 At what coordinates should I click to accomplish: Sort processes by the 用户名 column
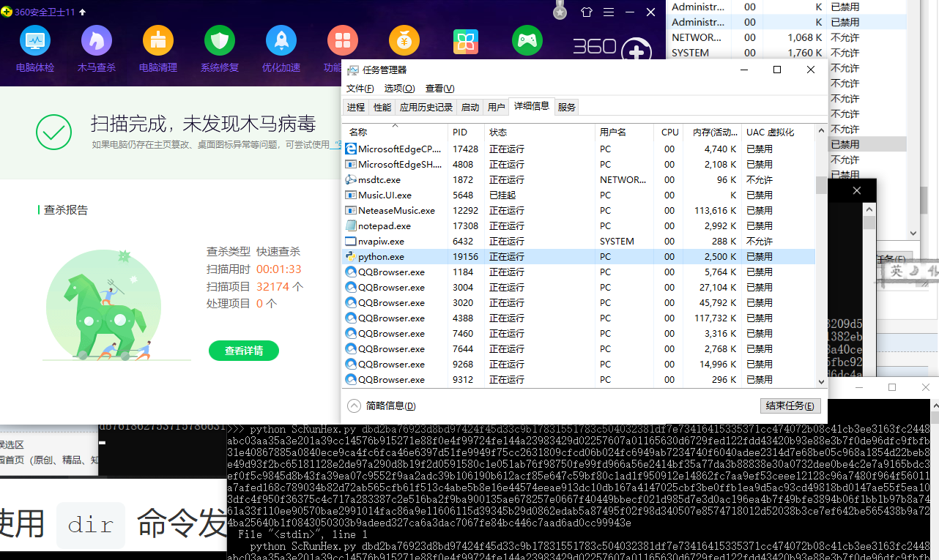coord(624,132)
